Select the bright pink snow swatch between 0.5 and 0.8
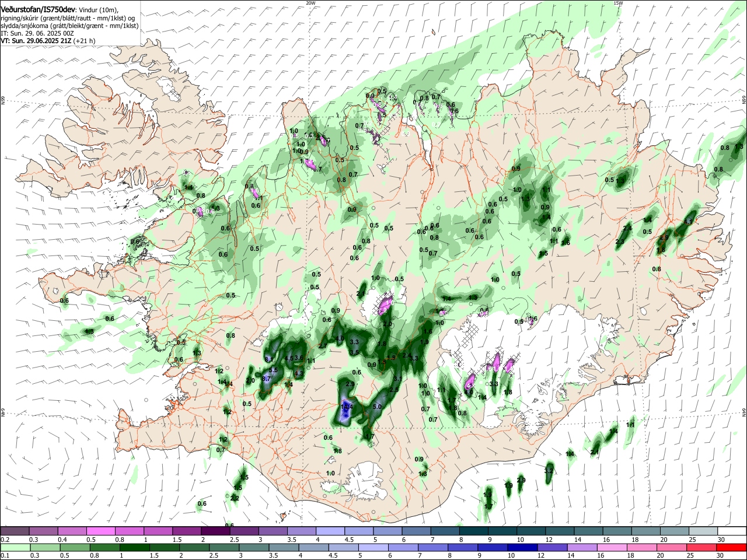 pos(100,531)
